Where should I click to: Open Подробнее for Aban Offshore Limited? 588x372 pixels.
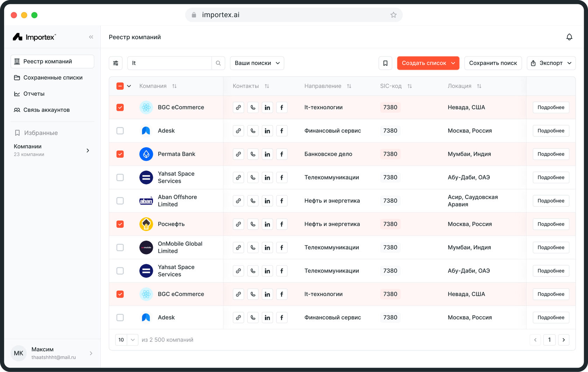pyautogui.click(x=551, y=201)
